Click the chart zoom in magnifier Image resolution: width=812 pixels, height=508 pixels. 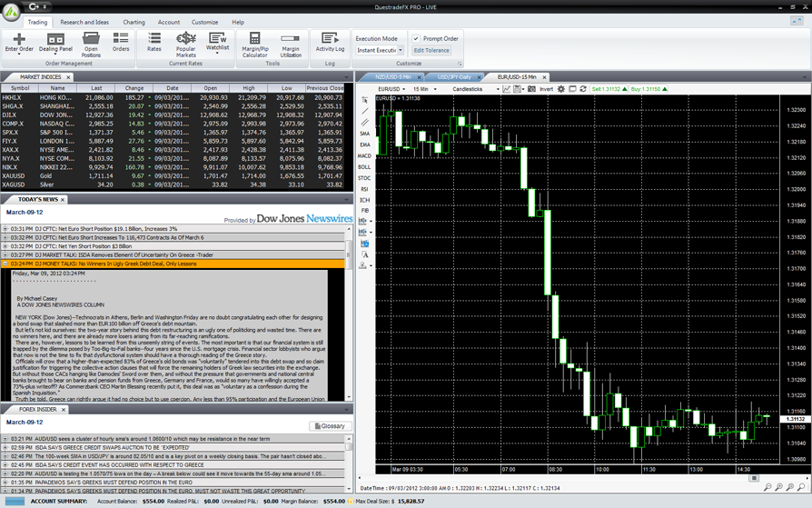point(779,487)
